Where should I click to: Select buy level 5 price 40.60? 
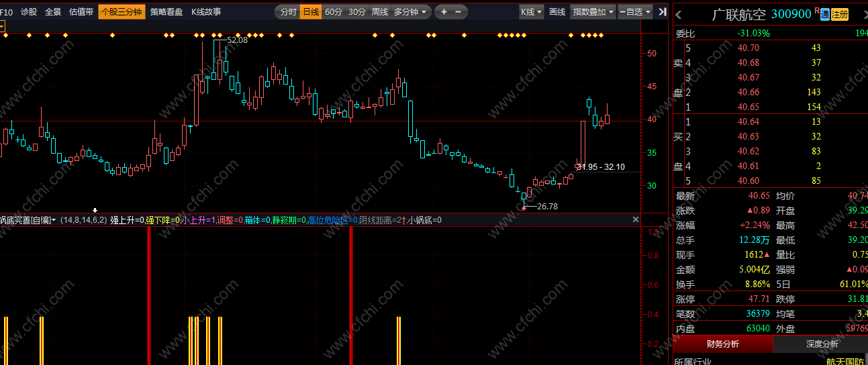(x=749, y=180)
